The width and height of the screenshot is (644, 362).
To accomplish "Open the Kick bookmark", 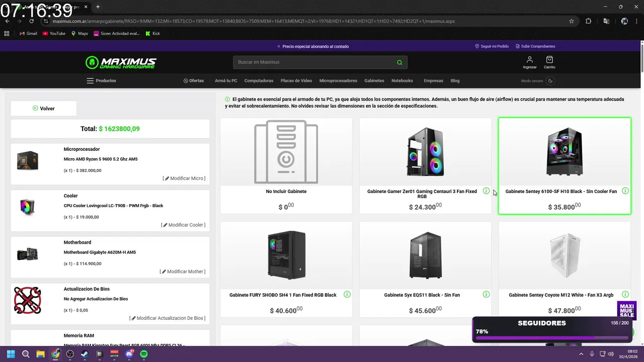I will tap(153, 34).
